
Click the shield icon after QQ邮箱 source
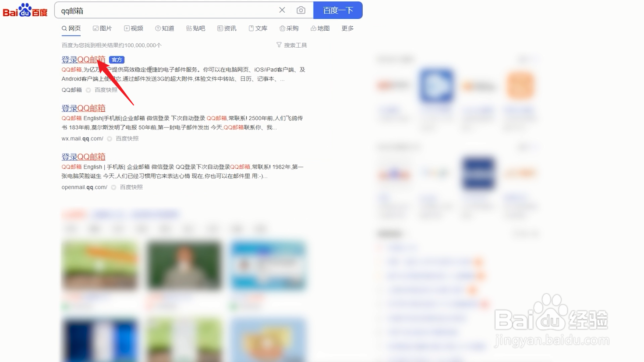click(x=88, y=90)
